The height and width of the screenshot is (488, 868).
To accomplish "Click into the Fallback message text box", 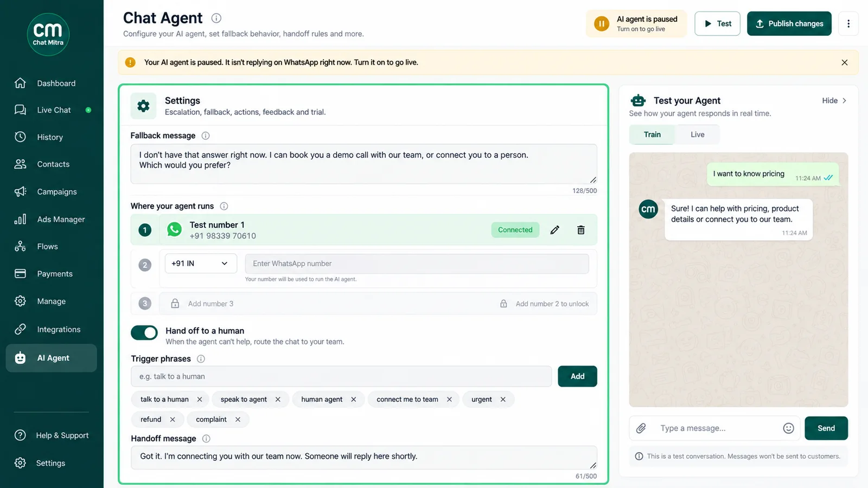I will (363, 164).
